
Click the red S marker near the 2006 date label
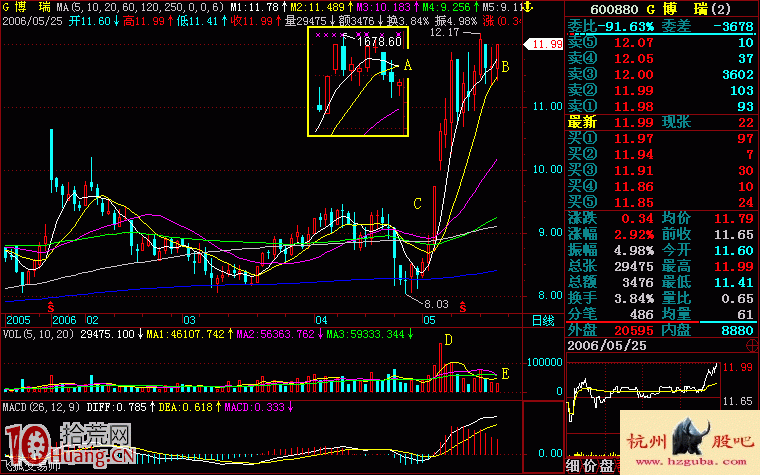click(50, 307)
